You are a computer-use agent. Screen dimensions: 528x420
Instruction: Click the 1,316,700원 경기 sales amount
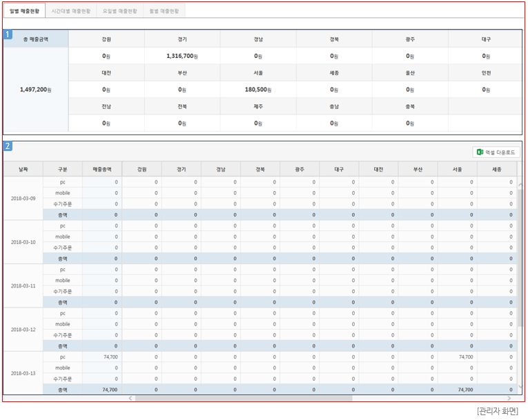(182, 57)
